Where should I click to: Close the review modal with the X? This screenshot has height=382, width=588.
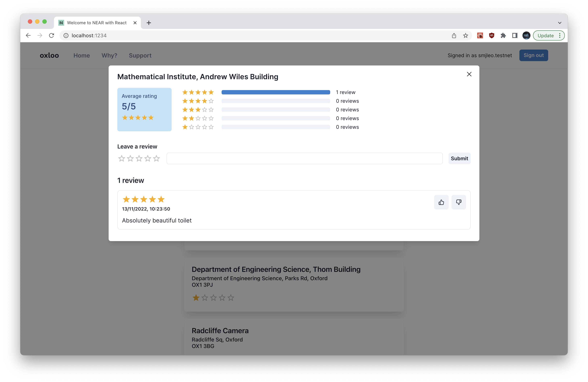point(469,74)
